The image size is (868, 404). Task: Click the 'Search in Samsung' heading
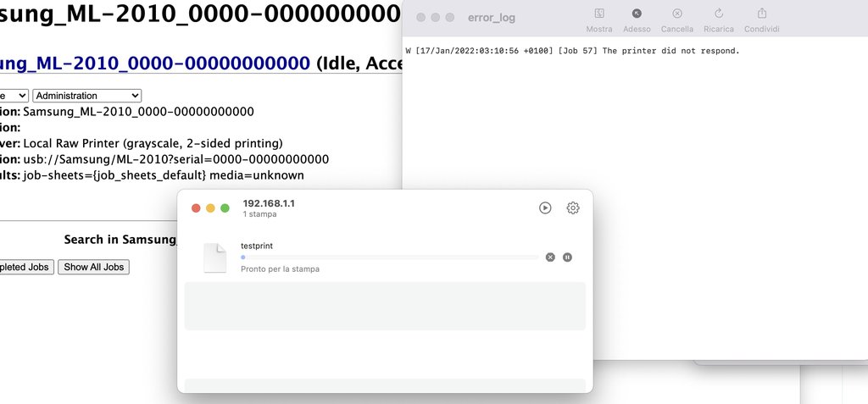(120, 240)
